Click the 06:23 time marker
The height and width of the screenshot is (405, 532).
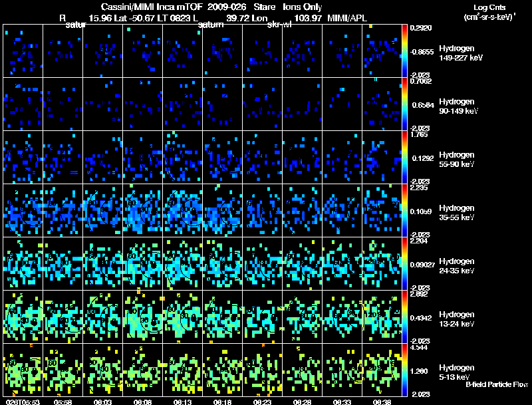[x=262, y=402]
